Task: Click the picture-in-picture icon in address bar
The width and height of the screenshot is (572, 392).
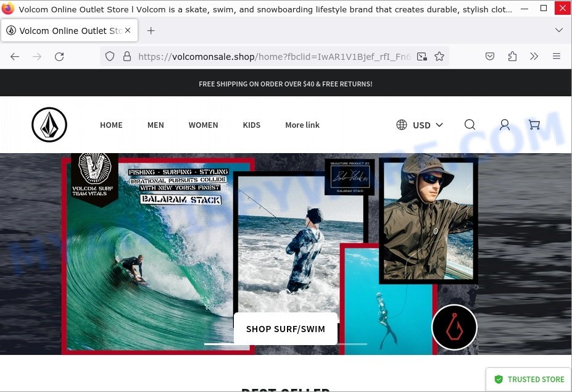Action: (x=422, y=56)
